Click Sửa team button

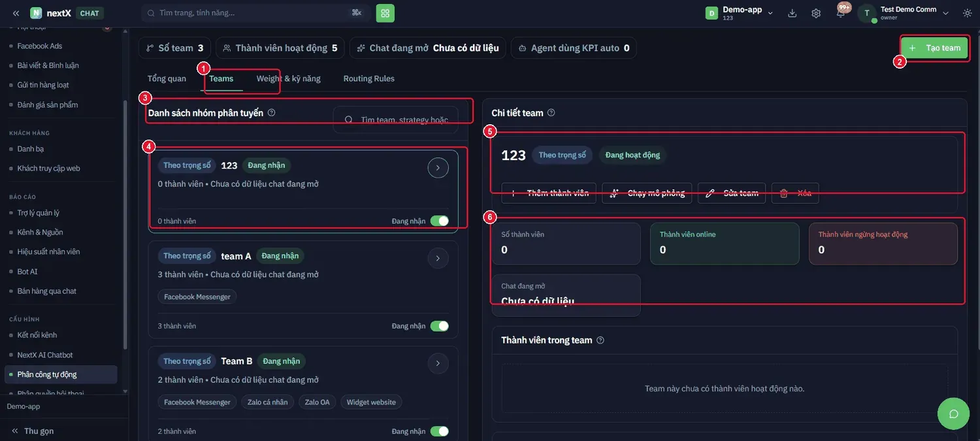(732, 193)
